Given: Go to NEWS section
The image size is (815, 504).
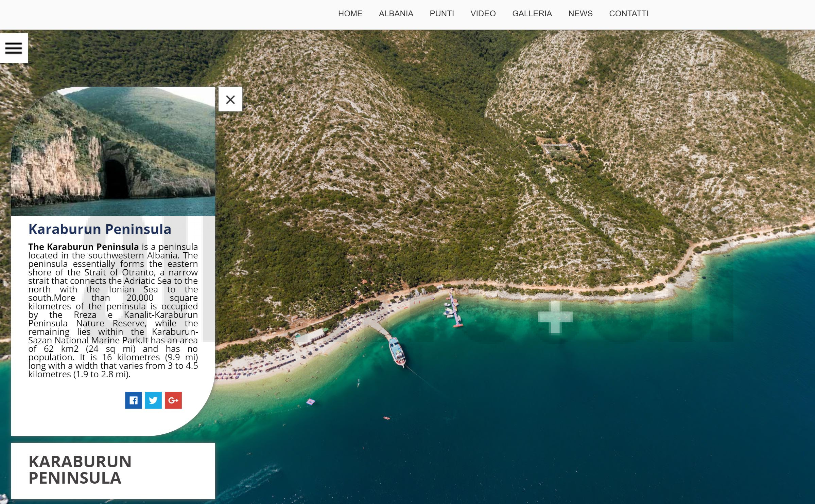Looking at the screenshot, I should point(580,14).
